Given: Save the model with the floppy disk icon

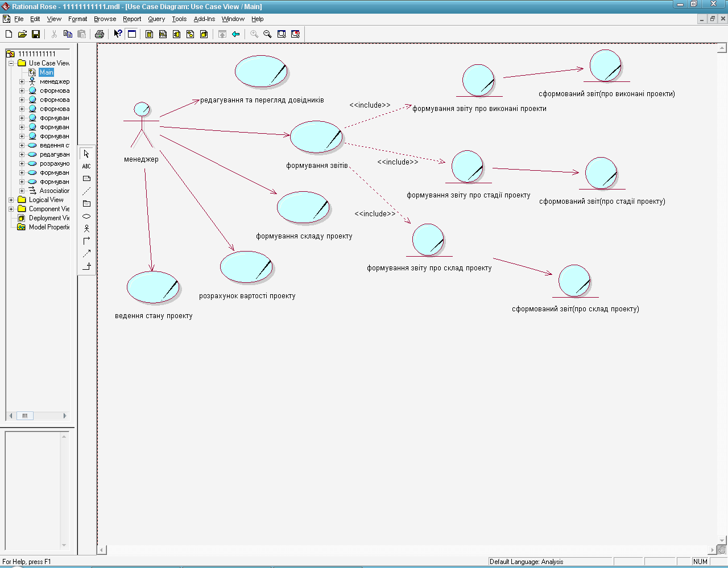Looking at the screenshot, I should pos(36,34).
